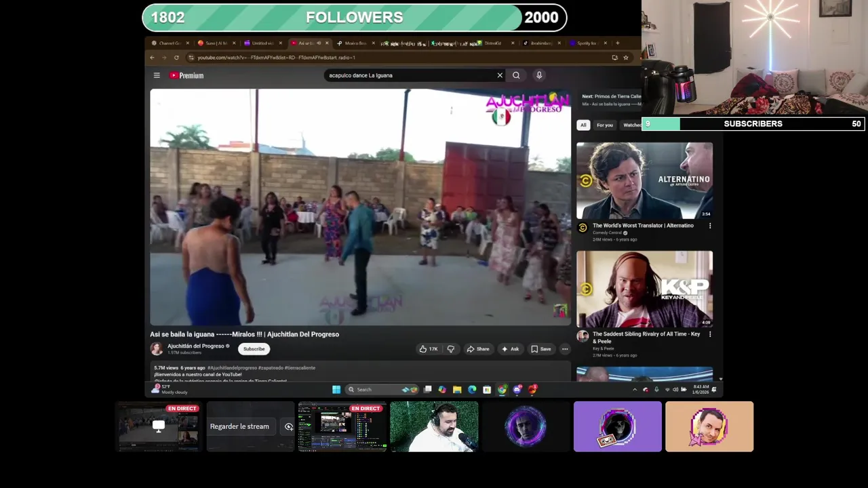Switch to the Suno AI browser tab
Viewport: 868px width, 488px height.
[216, 43]
